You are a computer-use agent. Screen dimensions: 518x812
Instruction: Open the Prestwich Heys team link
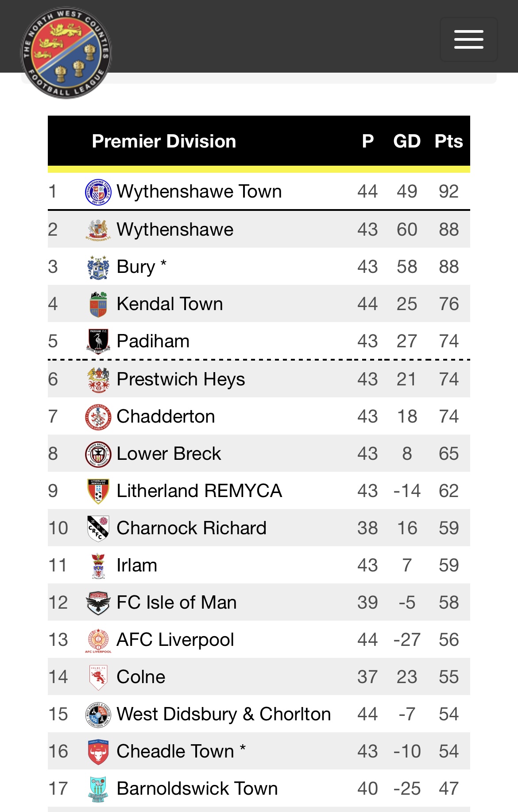click(180, 379)
